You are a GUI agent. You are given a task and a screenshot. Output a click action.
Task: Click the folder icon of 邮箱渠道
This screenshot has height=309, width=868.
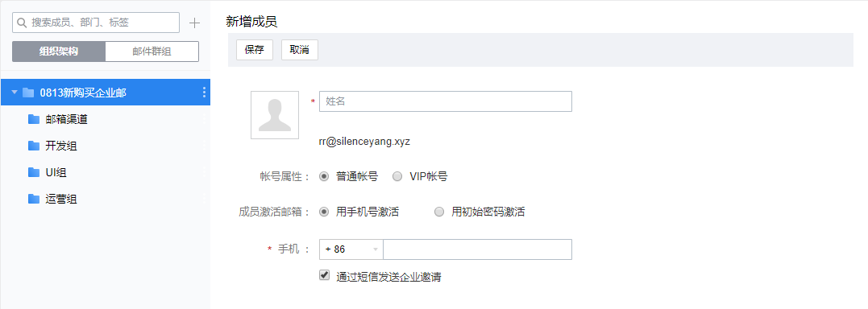point(34,119)
